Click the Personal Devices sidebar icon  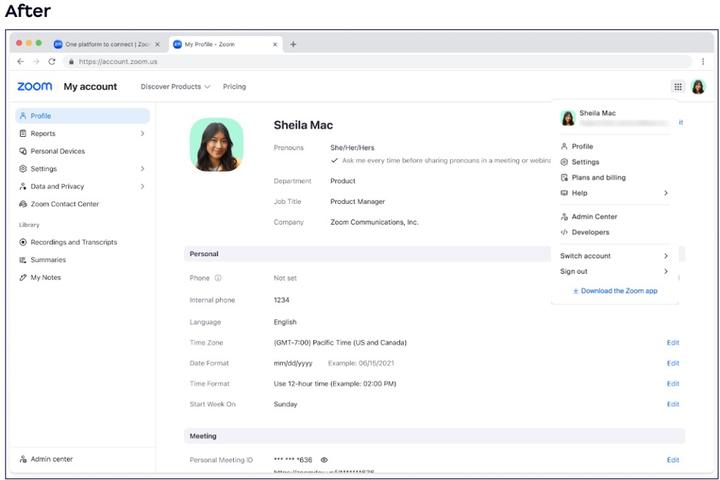tap(23, 151)
